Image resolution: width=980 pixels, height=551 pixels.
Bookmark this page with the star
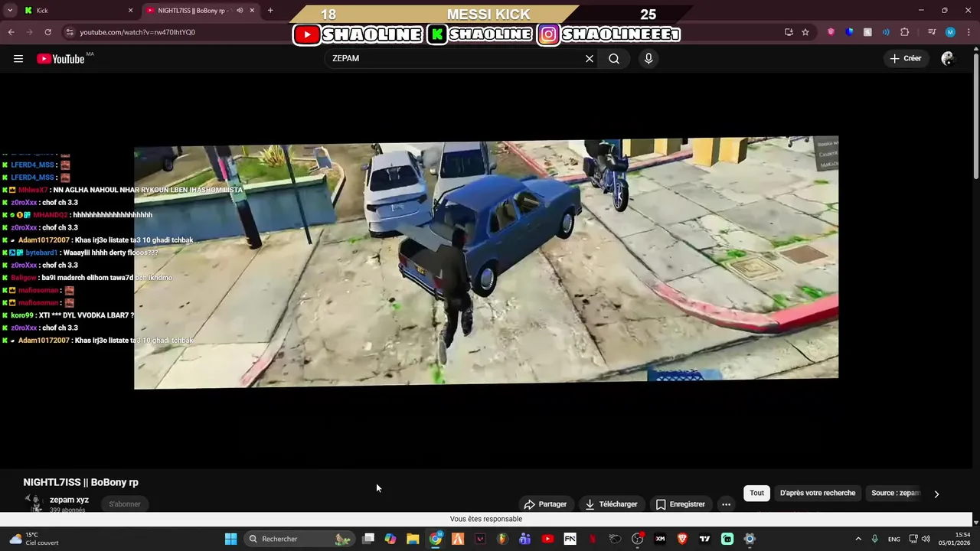coord(805,32)
